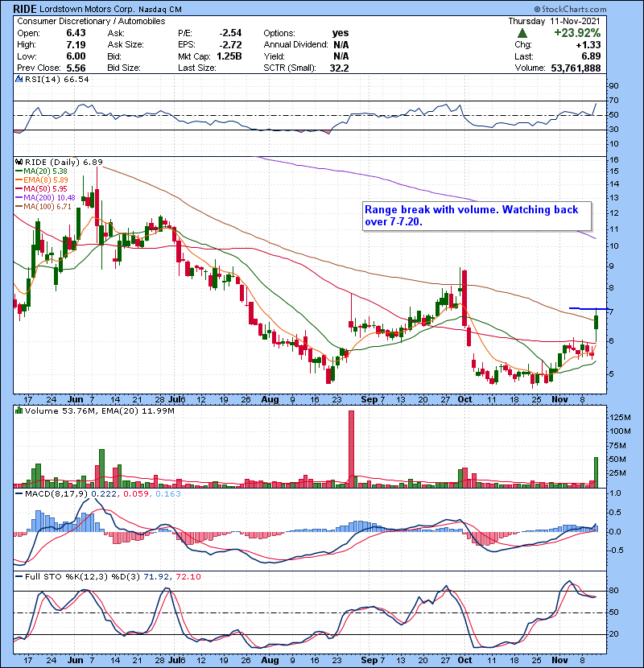
Task: Click the RIDE (Daily) 6.89 price label
Action: coord(64,162)
